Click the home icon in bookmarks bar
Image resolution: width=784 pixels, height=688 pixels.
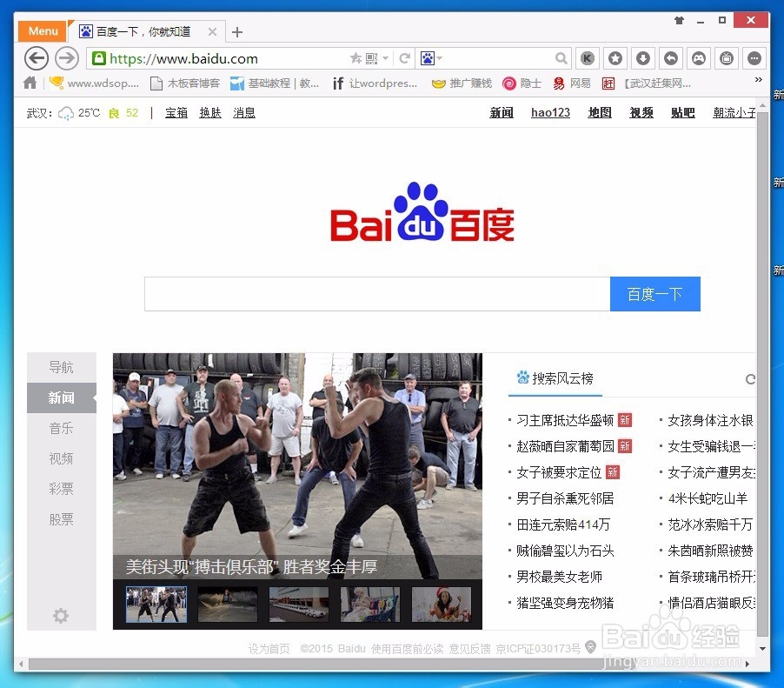click(x=30, y=83)
